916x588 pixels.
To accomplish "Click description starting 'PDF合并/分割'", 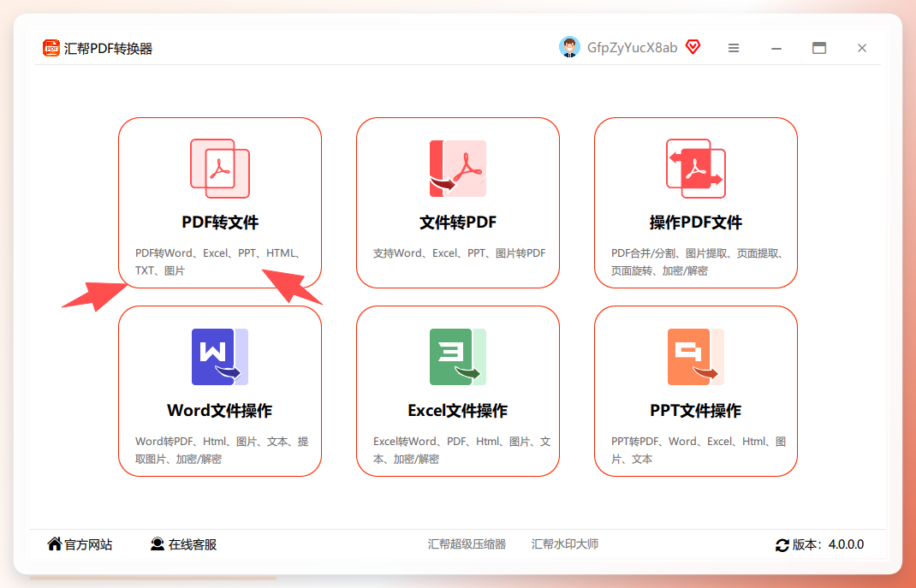I will tap(698, 262).
